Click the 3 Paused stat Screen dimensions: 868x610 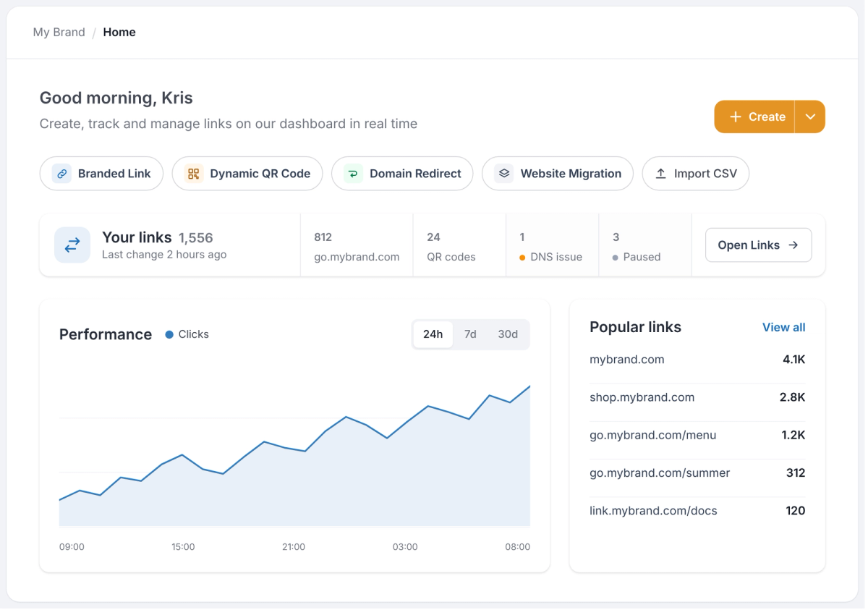pyautogui.click(x=645, y=245)
